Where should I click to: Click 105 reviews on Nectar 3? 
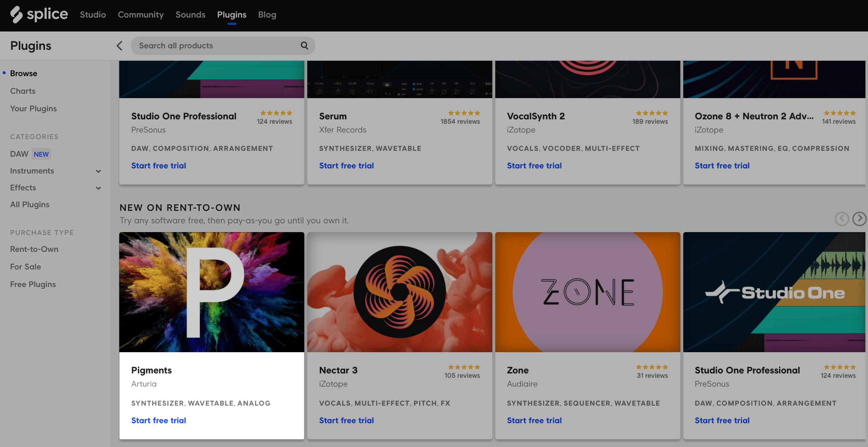pos(462,376)
